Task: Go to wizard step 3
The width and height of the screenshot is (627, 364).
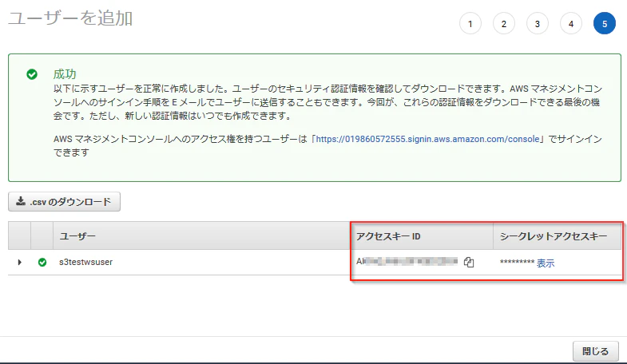Action: pyautogui.click(x=538, y=24)
